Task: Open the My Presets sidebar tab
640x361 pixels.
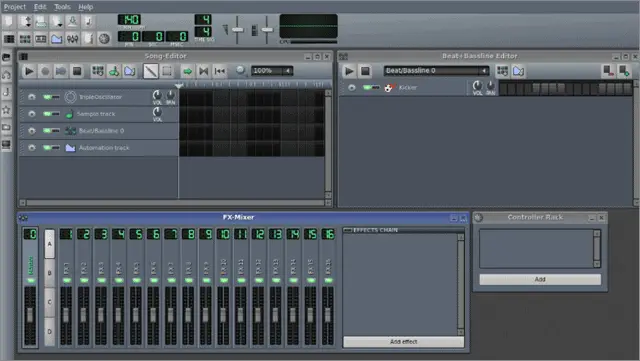Action: pyautogui.click(x=6, y=110)
